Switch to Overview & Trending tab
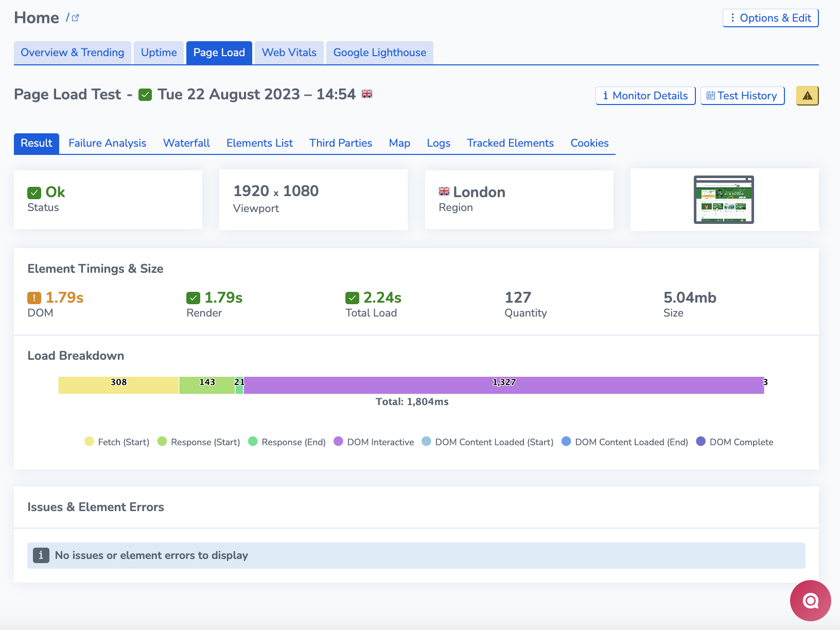This screenshot has height=630, width=840. click(x=73, y=52)
